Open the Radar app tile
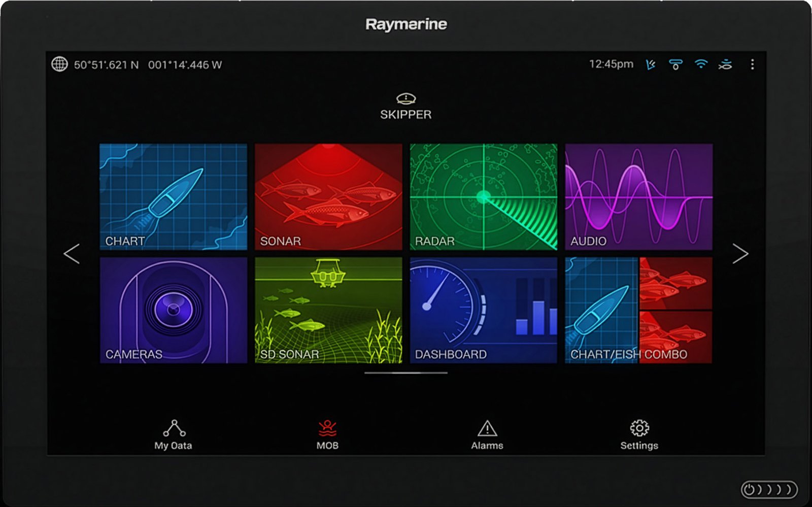812x507 pixels. pos(484,197)
